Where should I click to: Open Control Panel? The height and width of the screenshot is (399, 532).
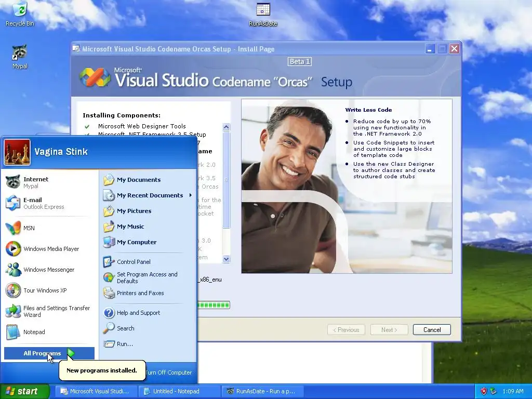point(147,262)
